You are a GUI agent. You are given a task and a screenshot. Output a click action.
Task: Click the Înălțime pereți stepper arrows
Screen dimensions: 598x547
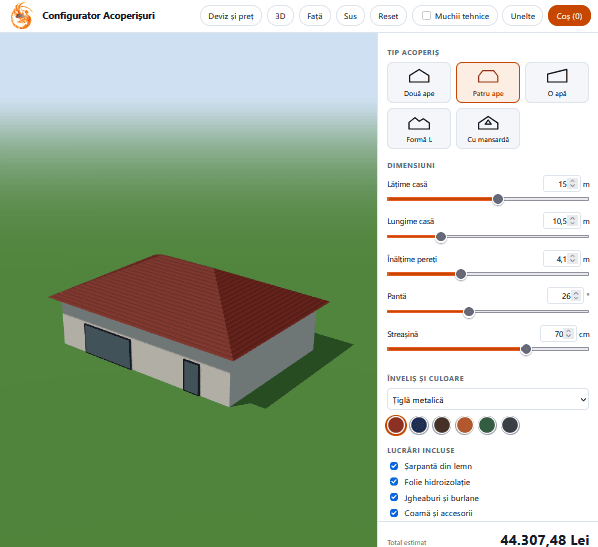[572, 259]
